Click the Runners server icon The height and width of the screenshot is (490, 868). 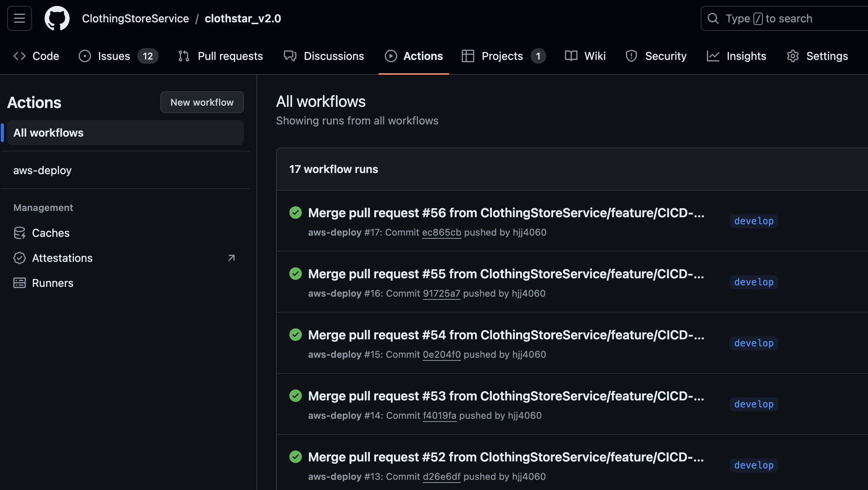[x=20, y=283]
